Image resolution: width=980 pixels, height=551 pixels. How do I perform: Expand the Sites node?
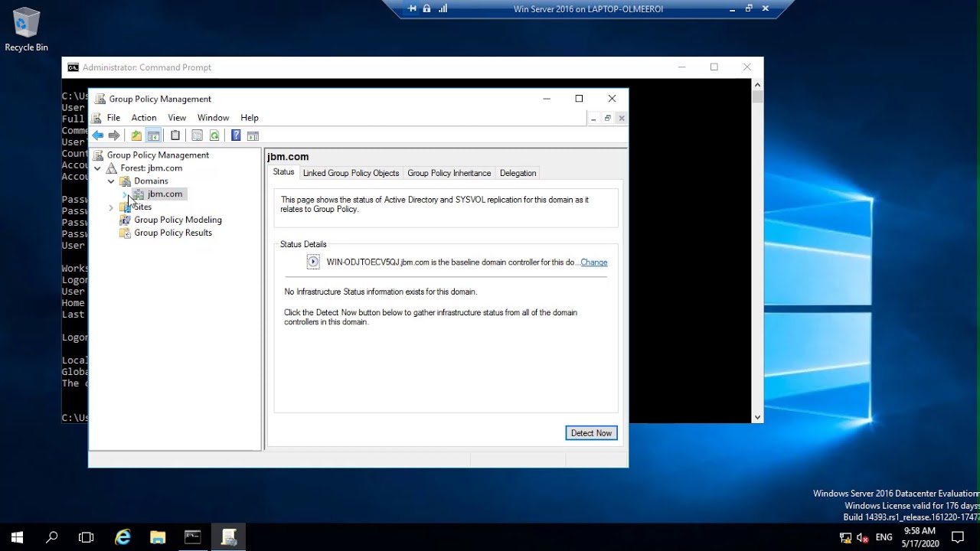coord(111,207)
